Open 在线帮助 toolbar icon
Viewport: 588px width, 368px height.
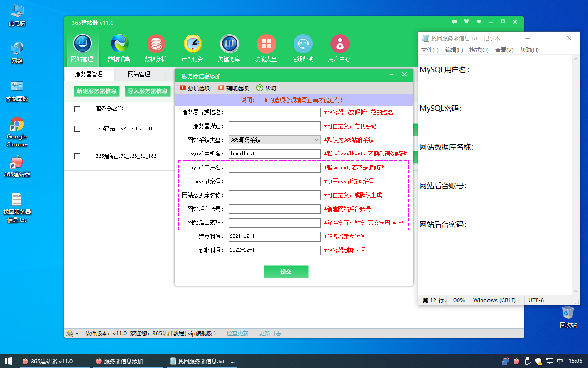303,48
